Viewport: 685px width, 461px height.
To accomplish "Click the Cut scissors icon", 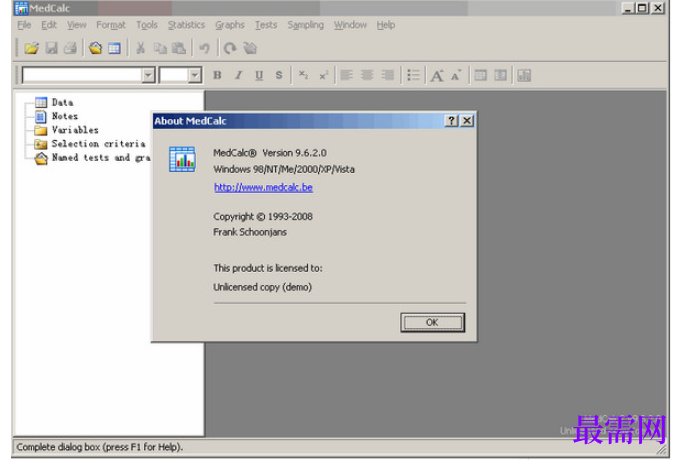I will [x=140, y=48].
